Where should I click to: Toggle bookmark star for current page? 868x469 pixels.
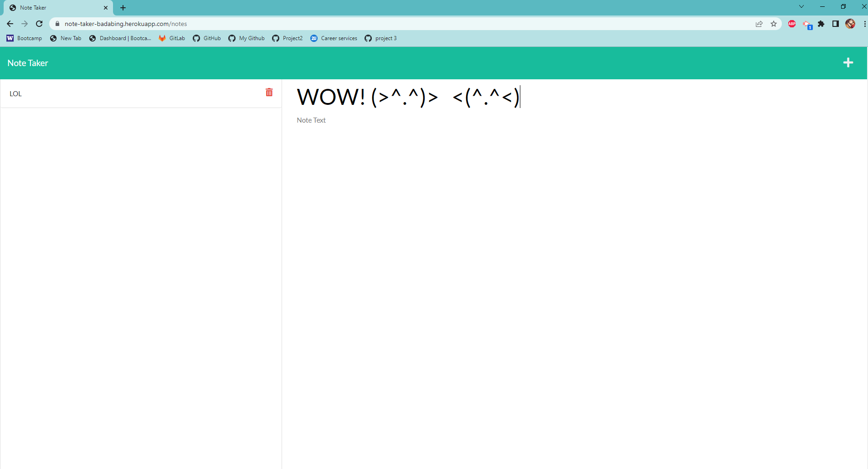[773, 23]
